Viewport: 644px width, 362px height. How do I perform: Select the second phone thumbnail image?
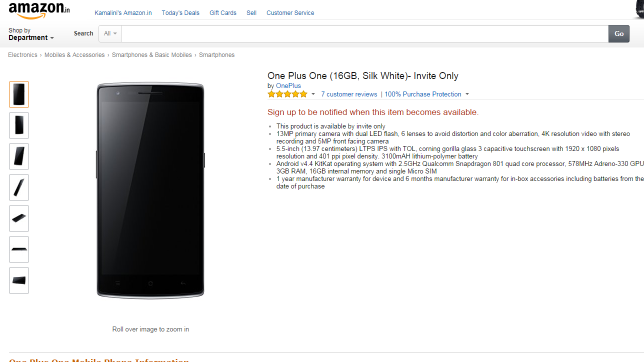(19, 125)
